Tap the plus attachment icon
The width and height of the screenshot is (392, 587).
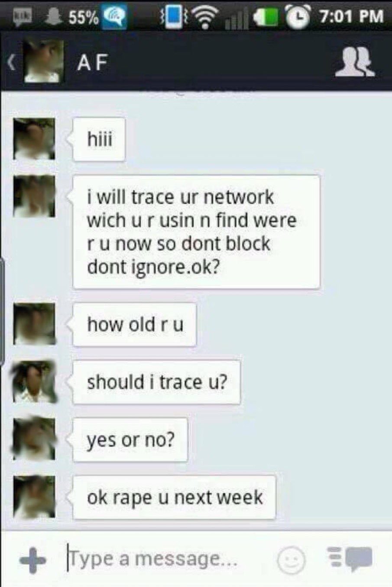click(33, 560)
